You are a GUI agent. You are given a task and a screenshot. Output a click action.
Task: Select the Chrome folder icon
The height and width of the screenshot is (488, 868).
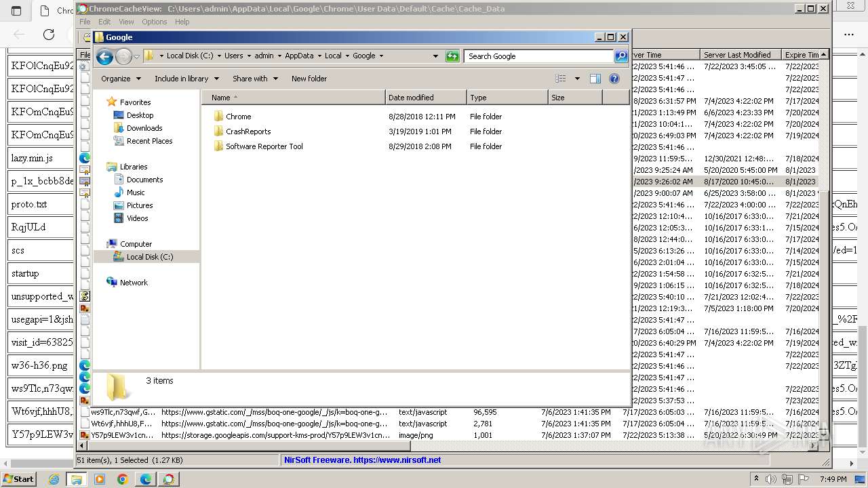(218, 117)
